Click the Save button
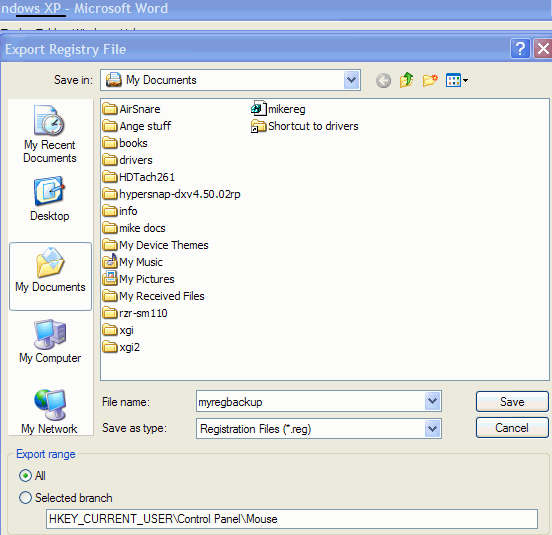The height and width of the screenshot is (535, 552). (512, 402)
